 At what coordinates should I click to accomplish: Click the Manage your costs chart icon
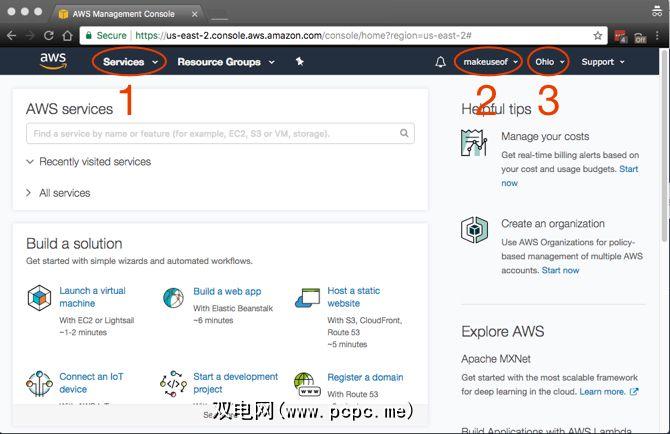[474, 143]
